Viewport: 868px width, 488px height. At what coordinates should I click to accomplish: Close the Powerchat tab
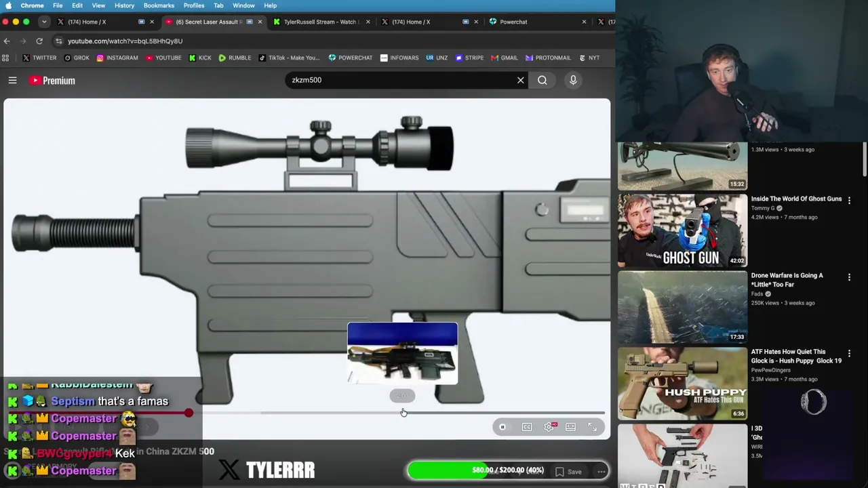[x=584, y=22]
